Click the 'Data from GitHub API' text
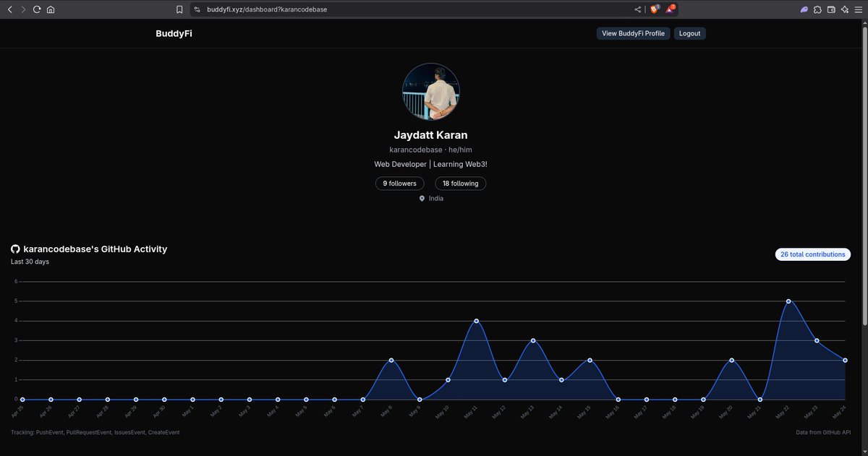 pyautogui.click(x=823, y=432)
